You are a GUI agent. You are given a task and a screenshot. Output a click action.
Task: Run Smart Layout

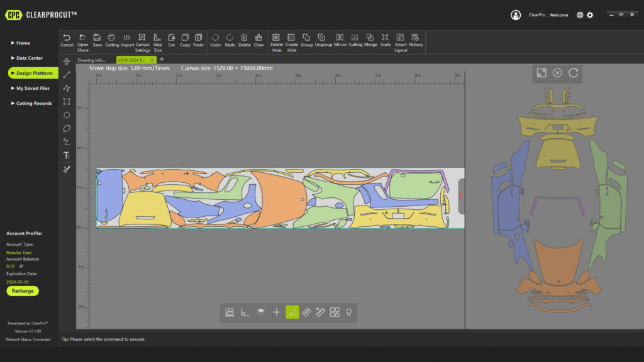click(x=400, y=43)
